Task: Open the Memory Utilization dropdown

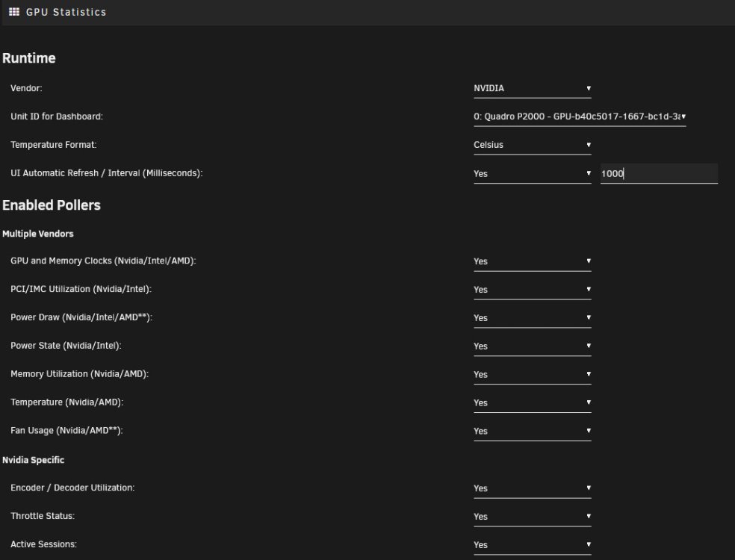Action: 532,374
